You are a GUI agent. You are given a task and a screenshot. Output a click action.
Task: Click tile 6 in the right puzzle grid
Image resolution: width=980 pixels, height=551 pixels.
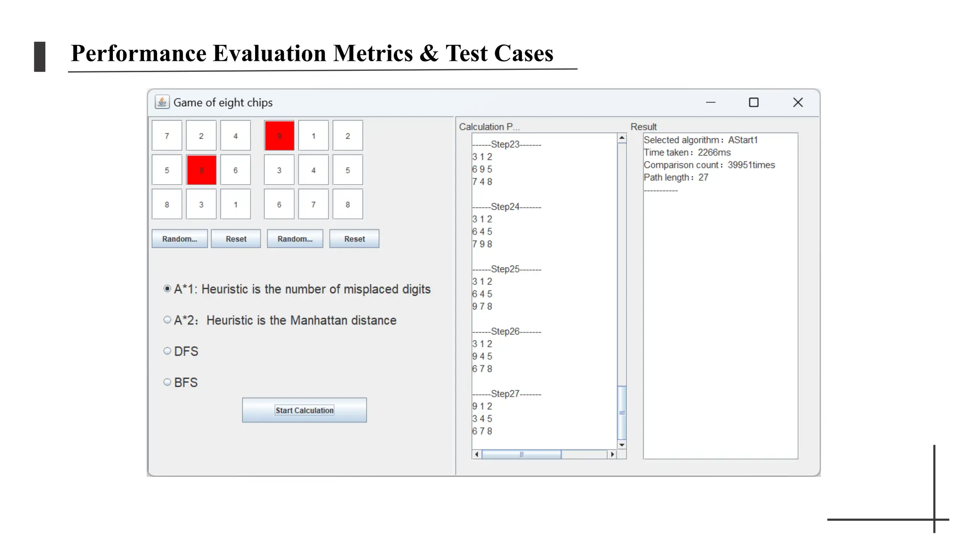pyautogui.click(x=279, y=204)
